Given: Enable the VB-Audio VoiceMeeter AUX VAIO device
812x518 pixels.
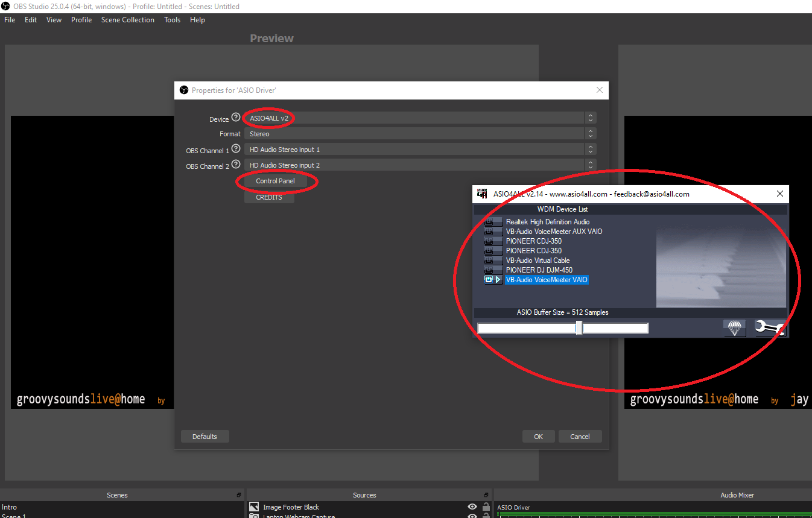Looking at the screenshot, I should click(x=489, y=232).
